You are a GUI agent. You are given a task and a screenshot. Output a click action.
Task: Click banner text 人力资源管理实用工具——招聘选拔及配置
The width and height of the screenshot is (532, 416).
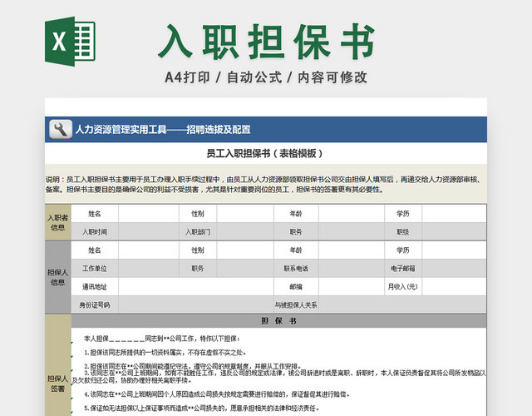[163, 130]
